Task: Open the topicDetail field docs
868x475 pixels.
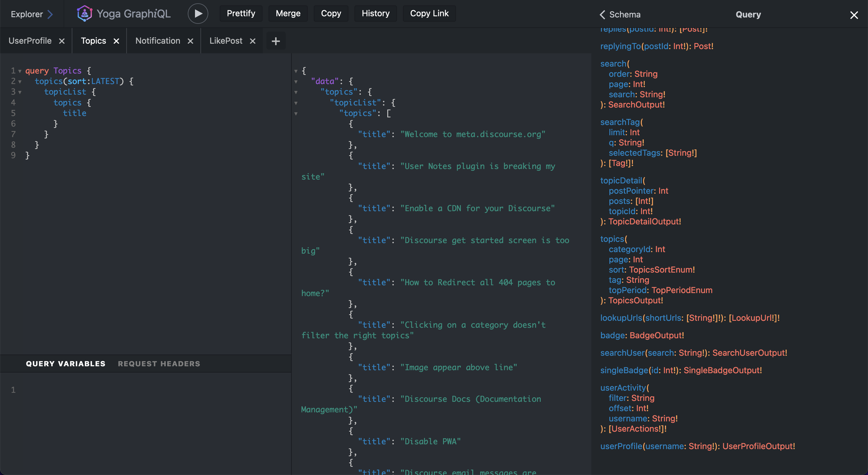Action: tap(621, 180)
